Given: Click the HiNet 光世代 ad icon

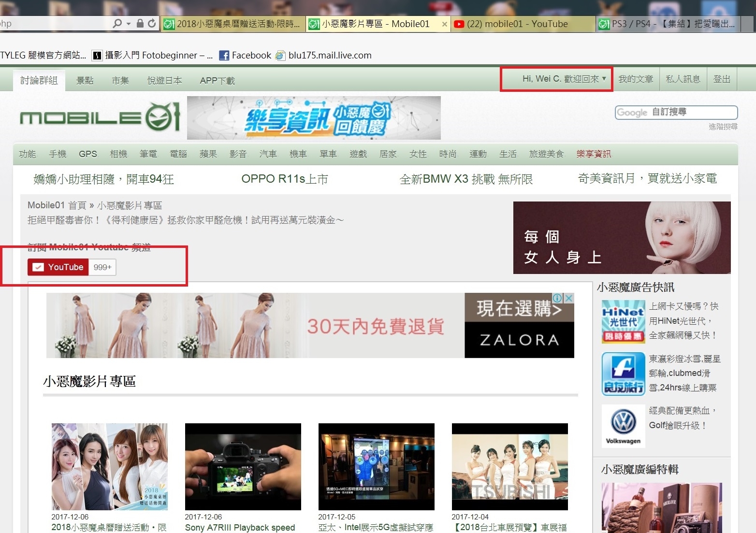Looking at the screenshot, I should point(623,321).
